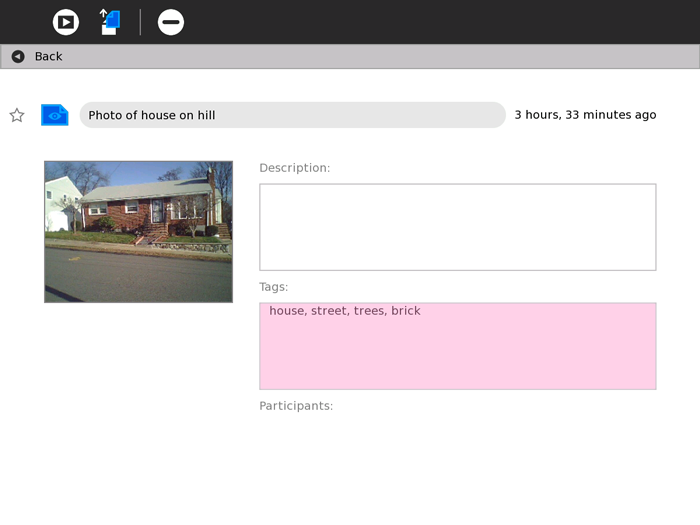This screenshot has height=525, width=700.
Task: Click the Back arrow icon
Action: click(x=18, y=56)
